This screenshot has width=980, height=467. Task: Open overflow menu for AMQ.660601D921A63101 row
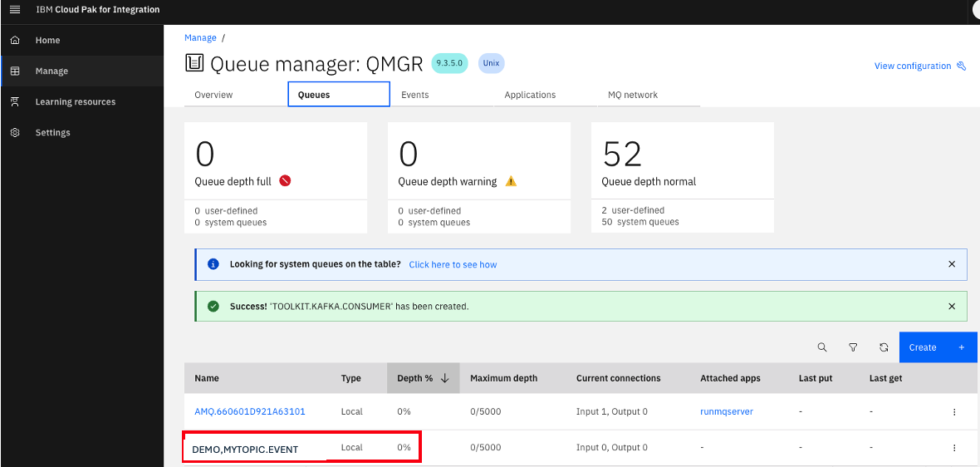point(954,411)
